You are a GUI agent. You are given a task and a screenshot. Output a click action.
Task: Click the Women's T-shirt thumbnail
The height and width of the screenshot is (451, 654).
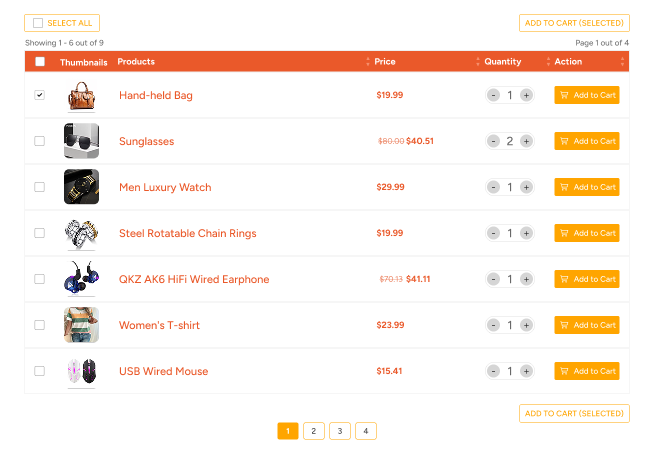click(x=81, y=325)
